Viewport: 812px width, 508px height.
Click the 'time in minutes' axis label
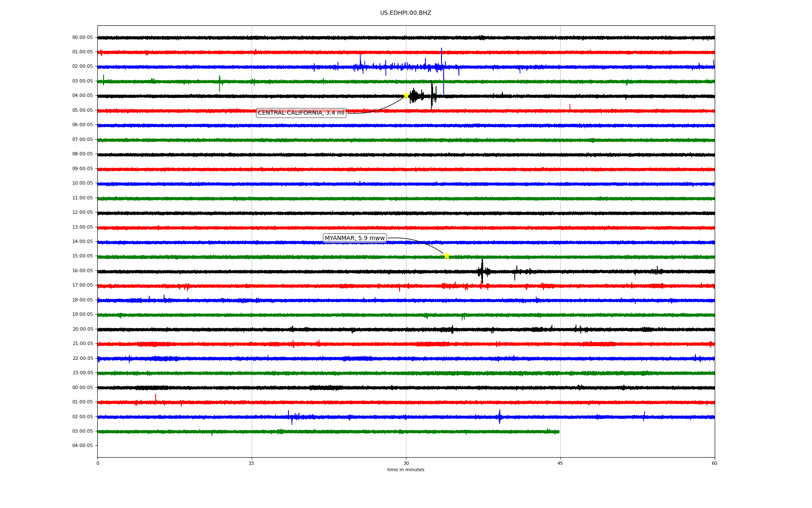(x=406, y=469)
